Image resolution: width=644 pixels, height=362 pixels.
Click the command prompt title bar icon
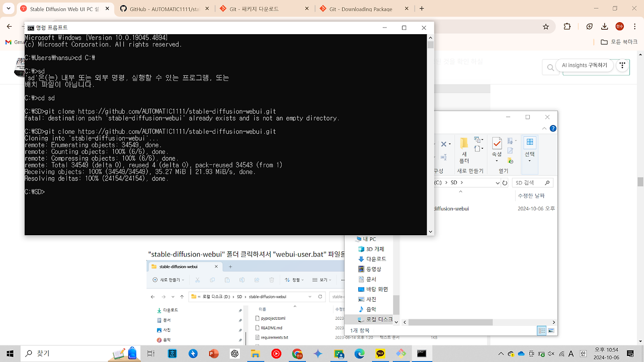pyautogui.click(x=31, y=28)
